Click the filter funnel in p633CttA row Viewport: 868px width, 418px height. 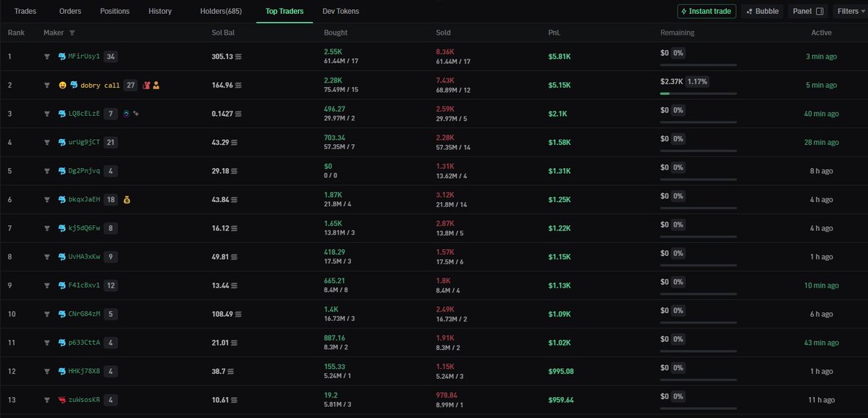point(47,343)
